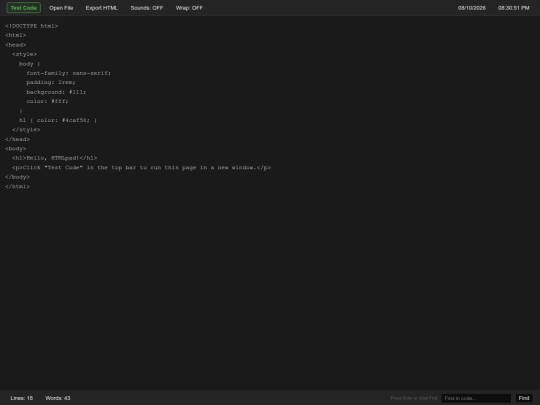Viewport: 540px width, 405px height.
Task: Place cursor on the background #111 line
Action: (56, 92)
